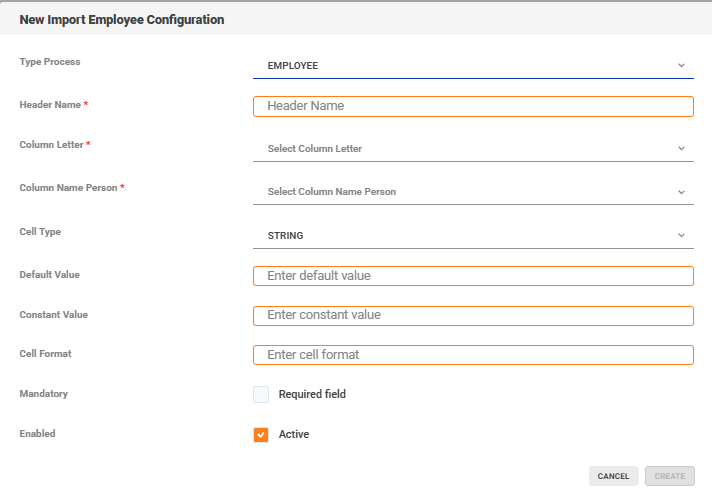
Task: Click the Type Process chevron arrow icon
Action: (x=681, y=66)
